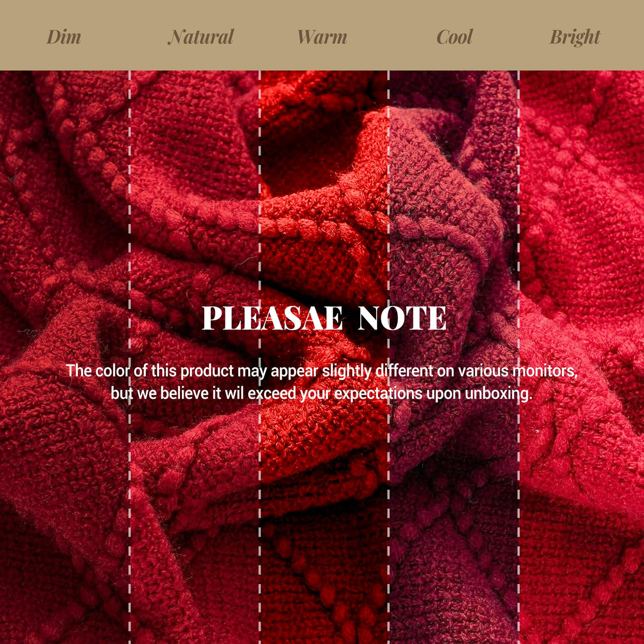Viewport: 644px width, 644px height.
Task: Click the PLEASAE NOTE heading
Action: (x=324, y=318)
